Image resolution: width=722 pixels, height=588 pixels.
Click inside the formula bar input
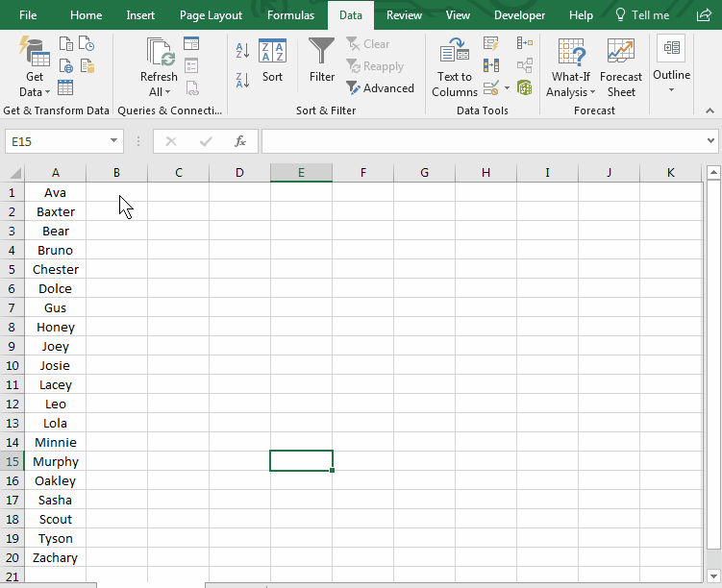tap(484, 141)
